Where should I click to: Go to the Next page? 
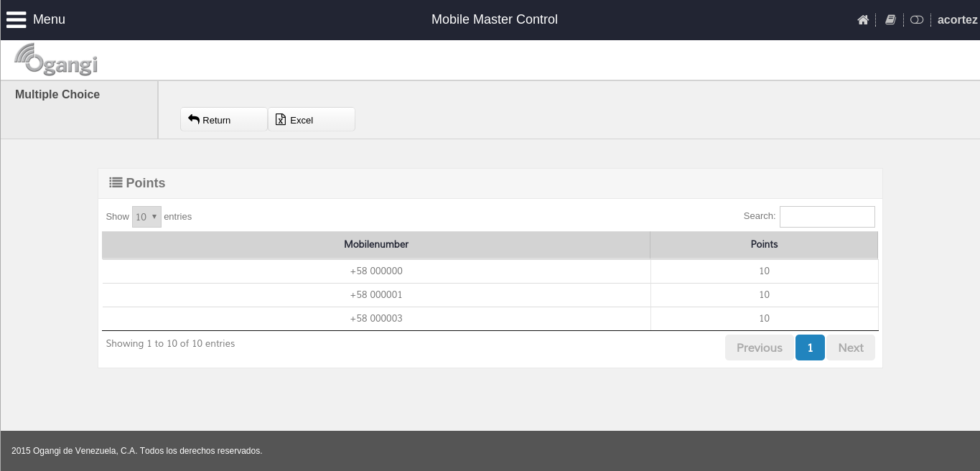point(851,348)
